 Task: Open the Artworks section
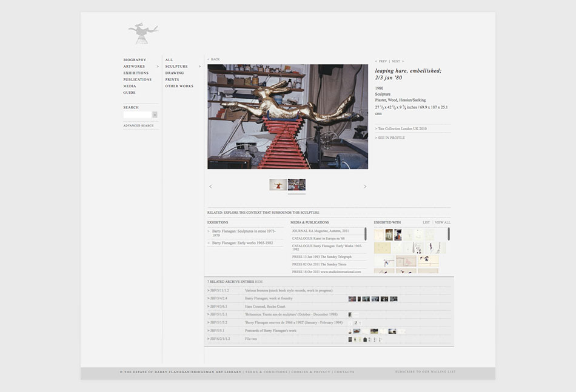(x=134, y=67)
